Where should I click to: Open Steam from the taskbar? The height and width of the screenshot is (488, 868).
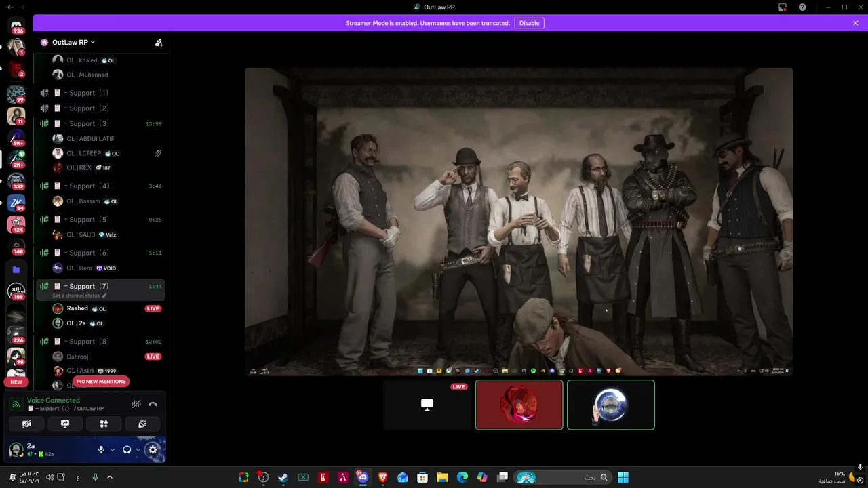point(283,477)
